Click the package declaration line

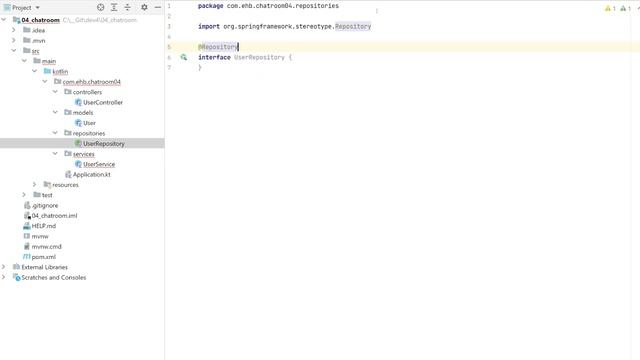pyautogui.click(x=268, y=6)
